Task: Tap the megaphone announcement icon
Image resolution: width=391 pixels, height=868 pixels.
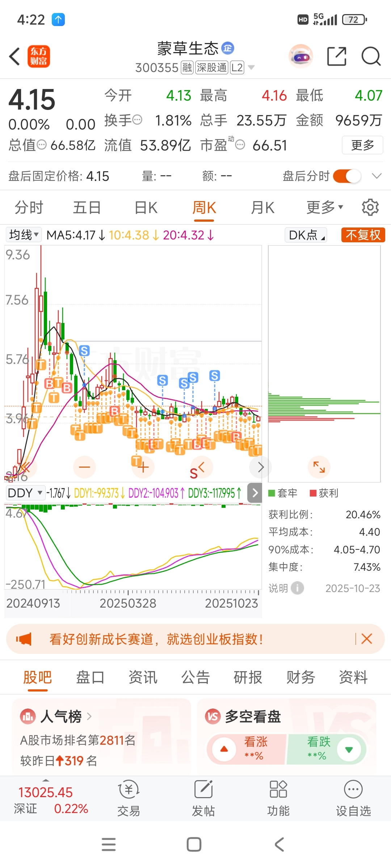Action: point(24,639)
